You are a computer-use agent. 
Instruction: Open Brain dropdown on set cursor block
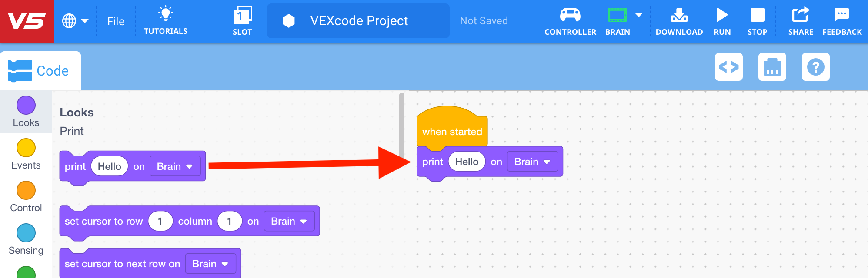(x=289, y=221)
